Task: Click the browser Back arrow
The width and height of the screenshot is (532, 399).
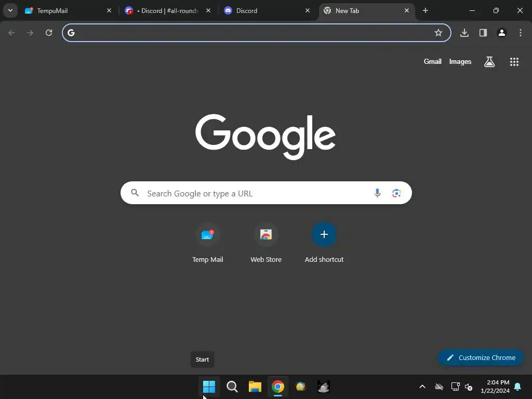Action: coord(11,33)
